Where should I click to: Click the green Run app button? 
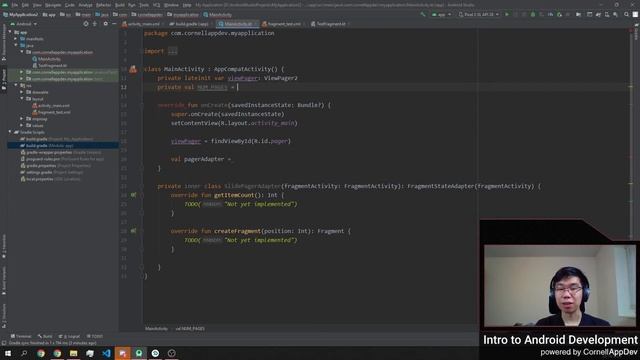(x=507, y=15)
